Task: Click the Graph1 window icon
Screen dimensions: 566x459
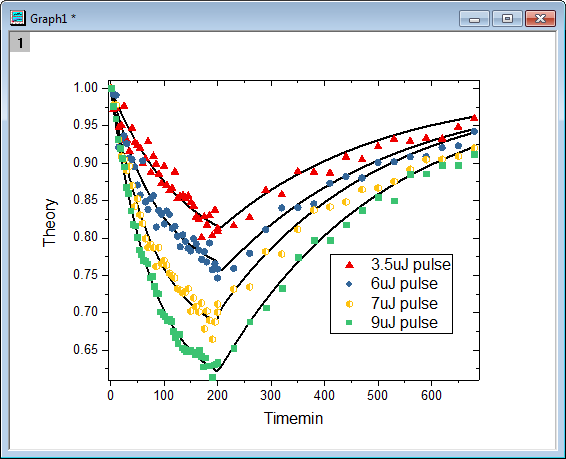Action: coord(18,18)
